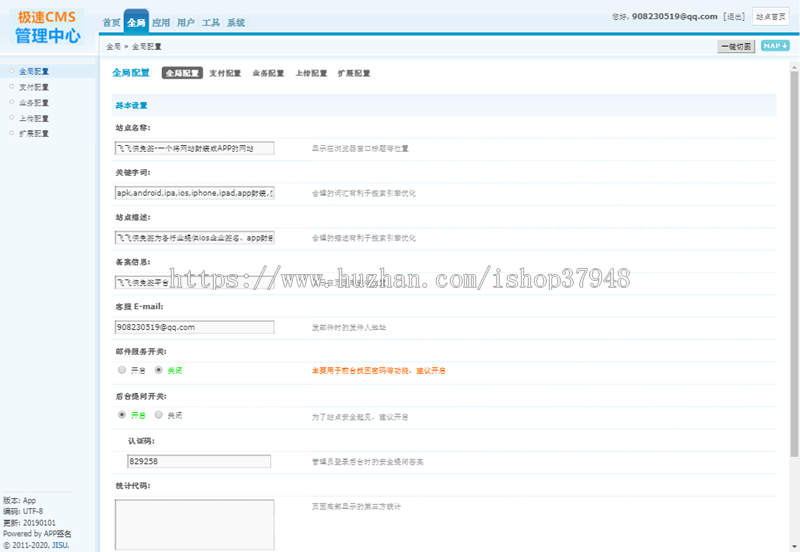Image resolution: width=800 pixels, height=552 pixels.
Task: Click the vertical scrollbar thumb
Action: [x=794, y=264]
